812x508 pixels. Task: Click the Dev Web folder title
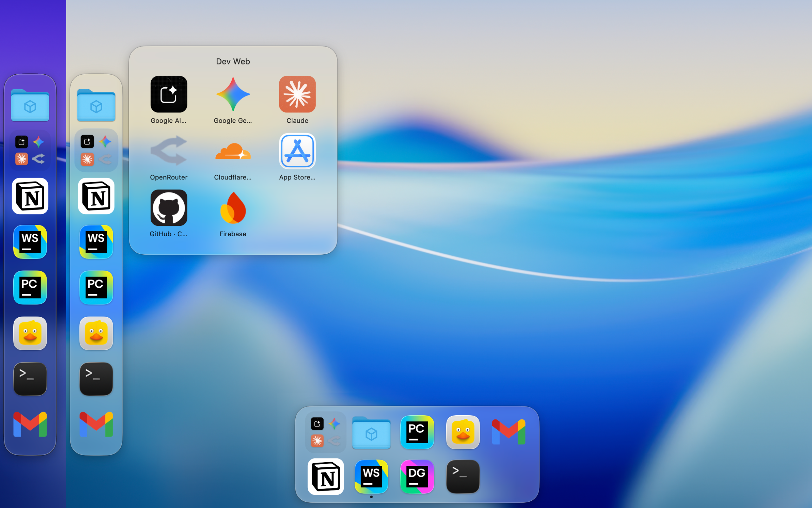(x=233, y=62)
